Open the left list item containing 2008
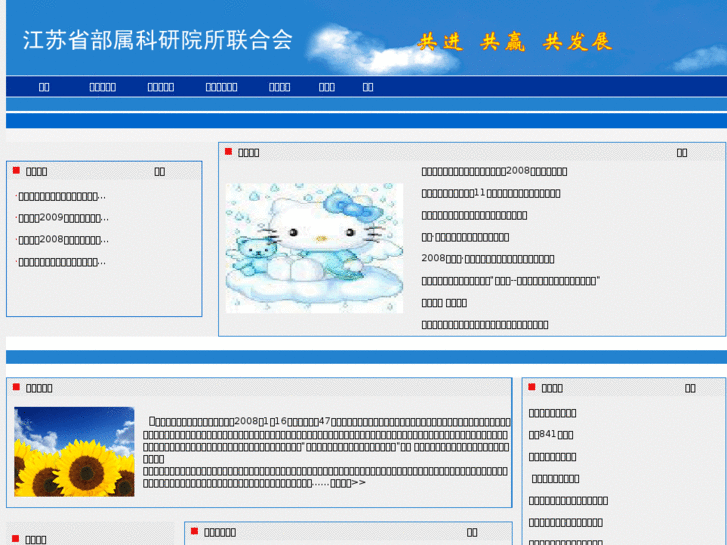Image resolution: width=727 pixels, height=545 pixels. pos(63,240)
